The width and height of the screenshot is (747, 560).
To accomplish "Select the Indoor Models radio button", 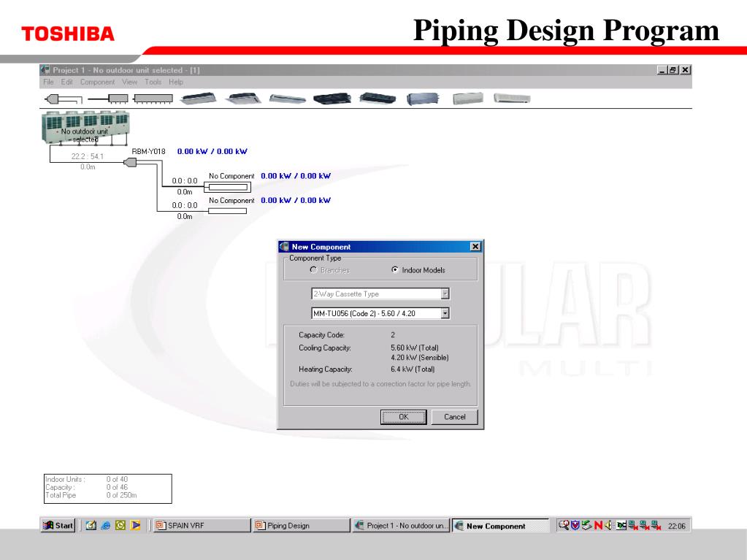I will tap(395, 270).
